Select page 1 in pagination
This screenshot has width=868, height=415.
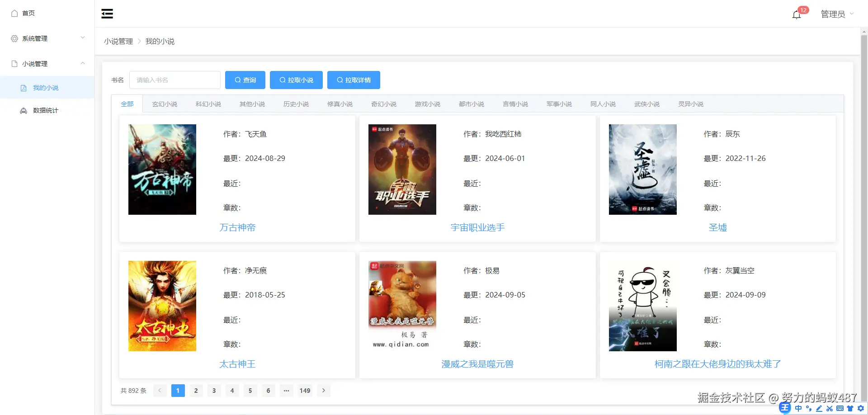pos(178,391)
